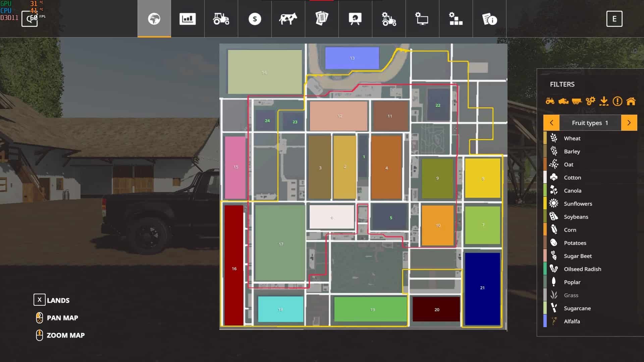Open the Statistics chart tab
The width and height of the screenshot is (644, 362).
[187, 19]
